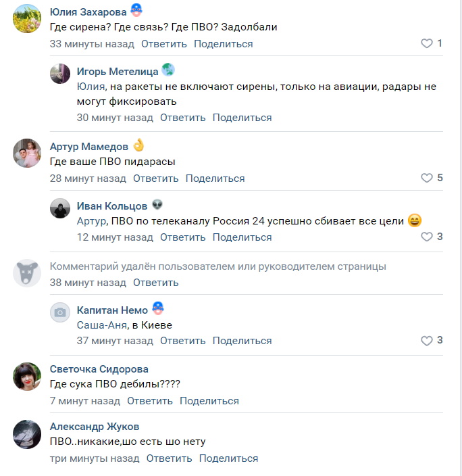Open Игорь Метелица's avatar picture

(x=60, y=74)
